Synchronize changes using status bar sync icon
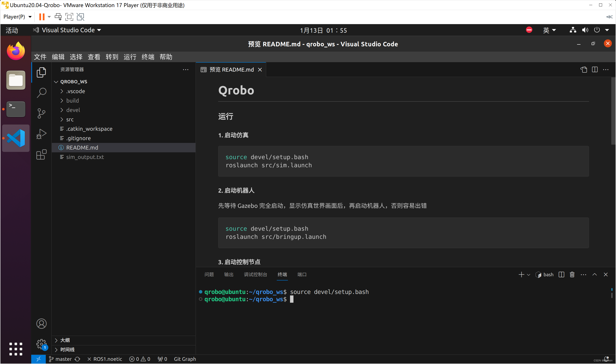The image size is (616, 364). coord(78,359)
